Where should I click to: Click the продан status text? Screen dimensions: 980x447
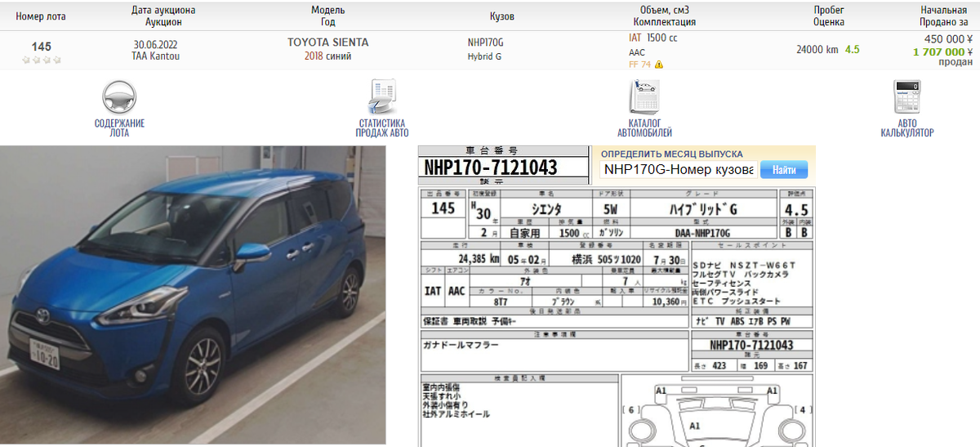coord(955,62)
